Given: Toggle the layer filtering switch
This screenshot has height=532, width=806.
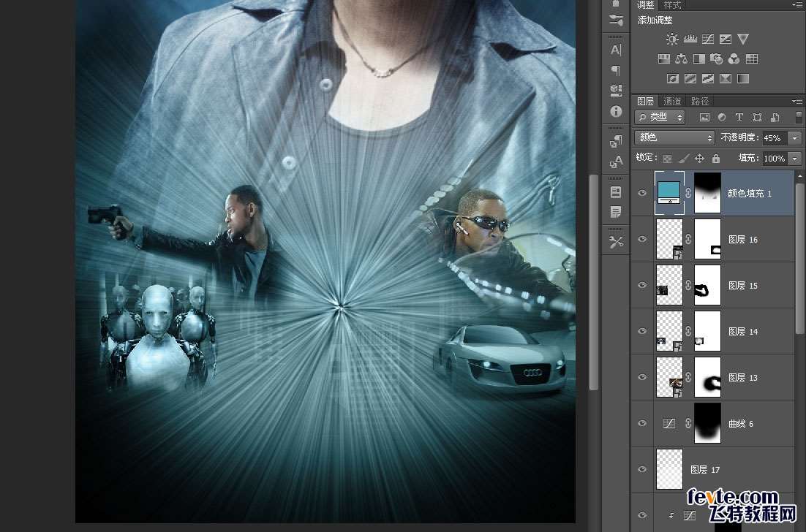Looking at the screenshot, I should pos(798,117).
